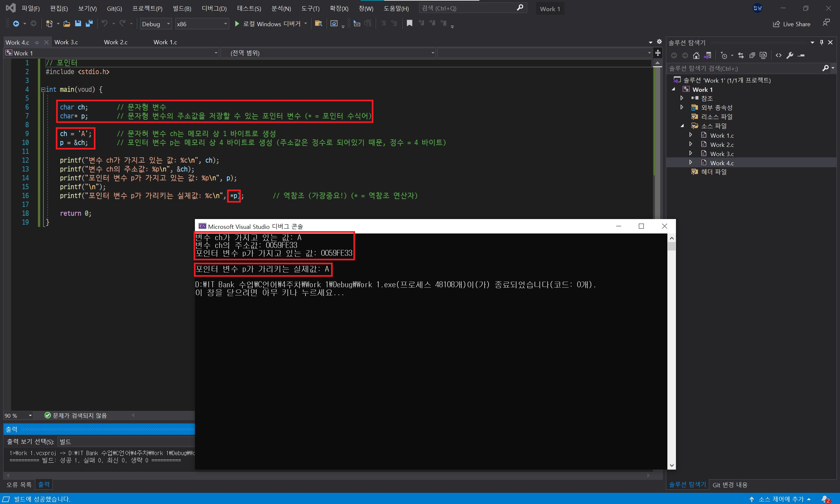
Task: Click the Open File folder icon
Action: click(67, 23)
